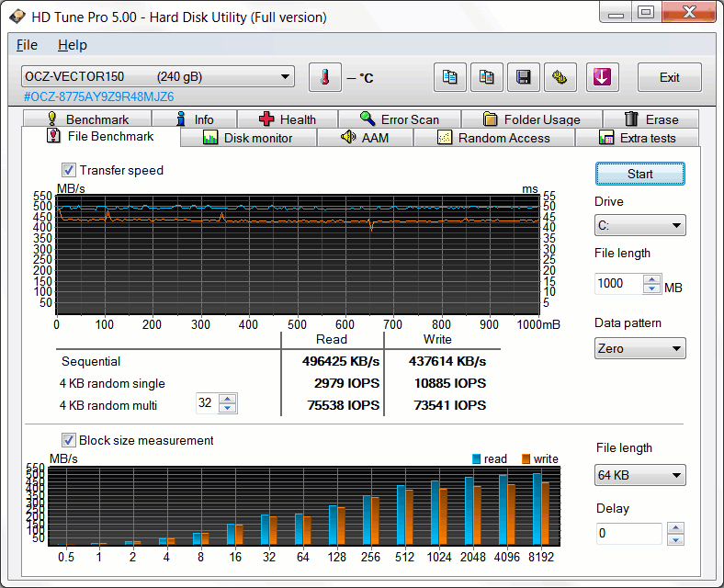Image resolution: width=724 pixels, height=588 pixels.
Task: Click the write legend orange swatch
Action: [x=526, y=458]
